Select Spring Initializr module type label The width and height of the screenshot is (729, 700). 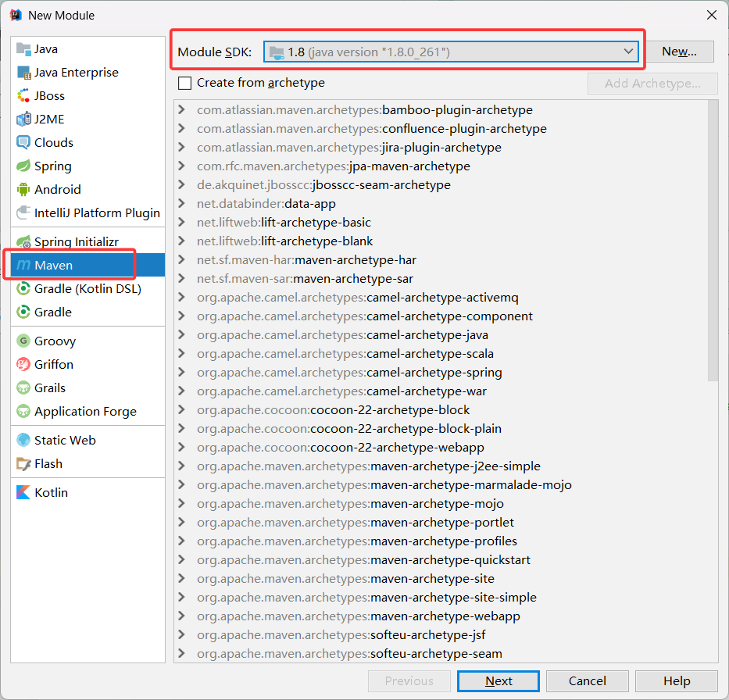click(x=77, y=241)
